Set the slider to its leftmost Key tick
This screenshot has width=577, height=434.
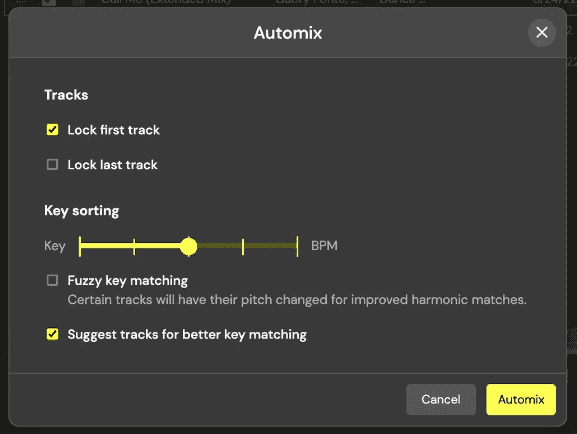point(80,246)
